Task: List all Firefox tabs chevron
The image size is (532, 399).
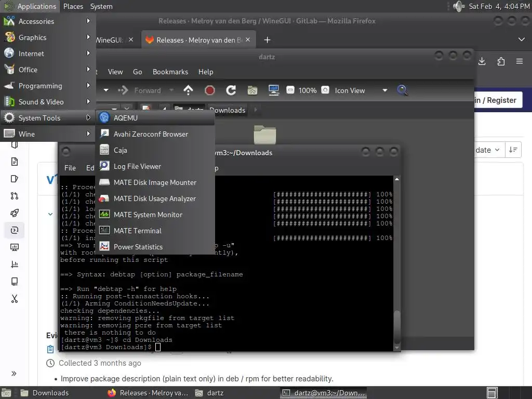Action: coord(521,39)
